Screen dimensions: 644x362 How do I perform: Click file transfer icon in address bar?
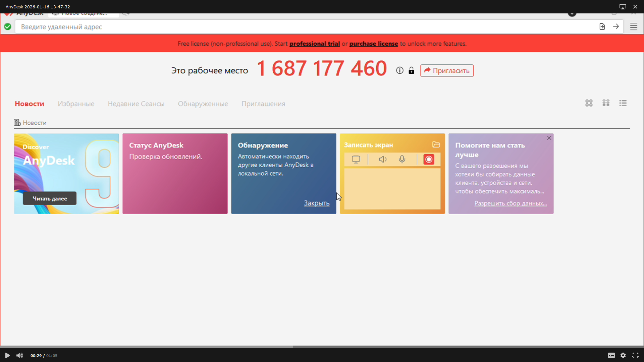602,26
